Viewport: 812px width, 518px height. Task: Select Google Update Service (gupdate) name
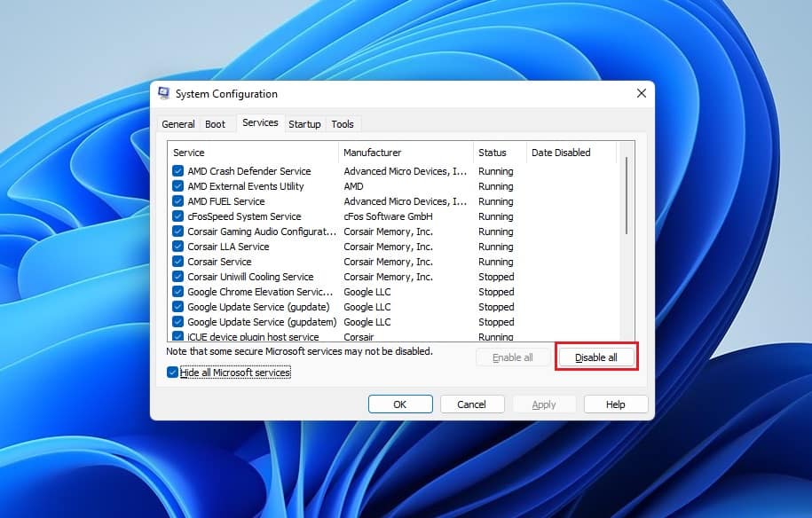pos(258,306)
